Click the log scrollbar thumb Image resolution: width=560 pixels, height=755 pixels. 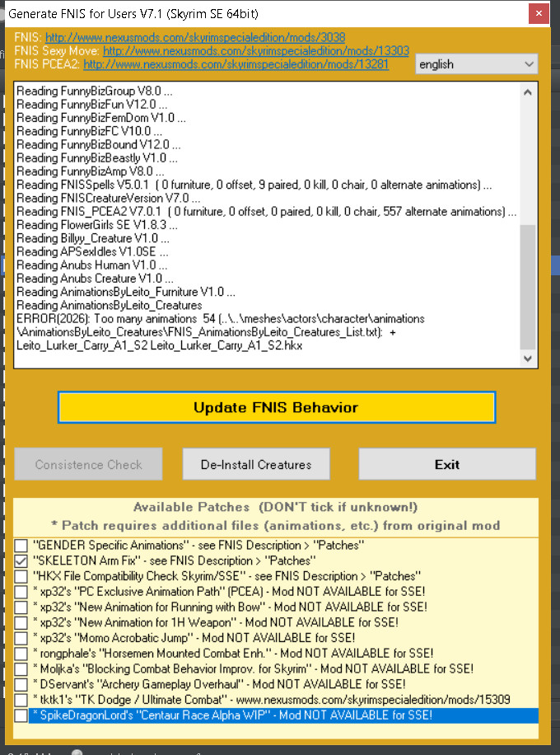click(x=528, y=287)
